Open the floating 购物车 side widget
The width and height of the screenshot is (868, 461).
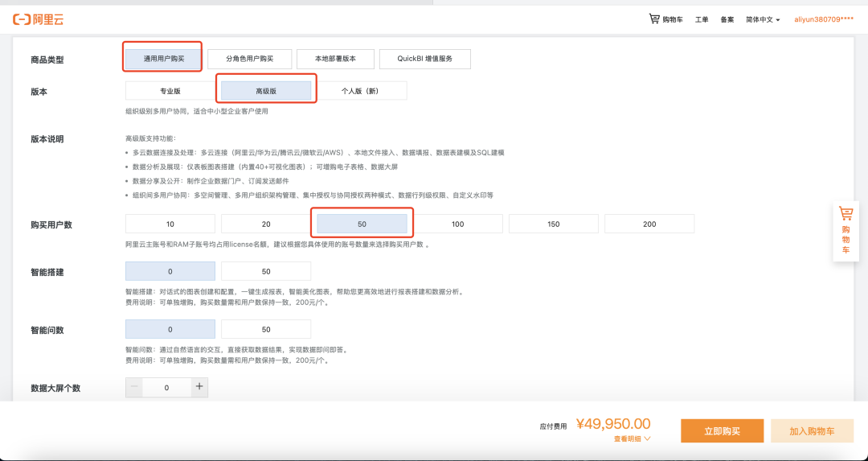pos(845,231)
